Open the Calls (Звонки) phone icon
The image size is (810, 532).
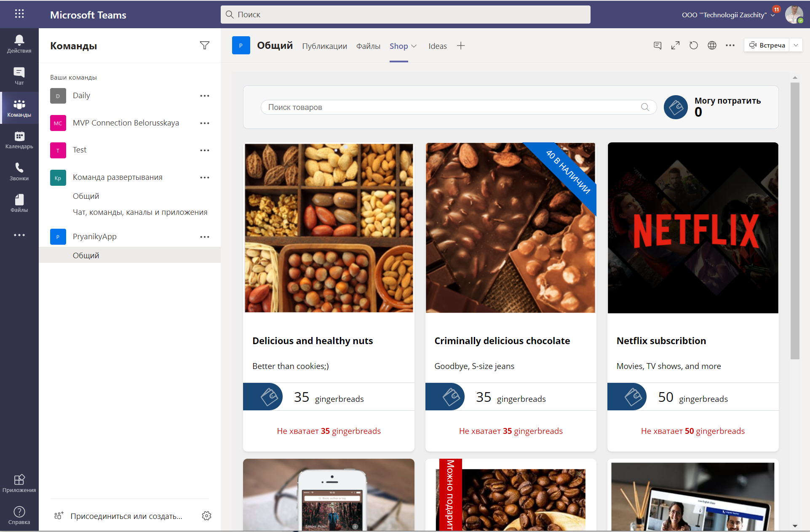19,171
